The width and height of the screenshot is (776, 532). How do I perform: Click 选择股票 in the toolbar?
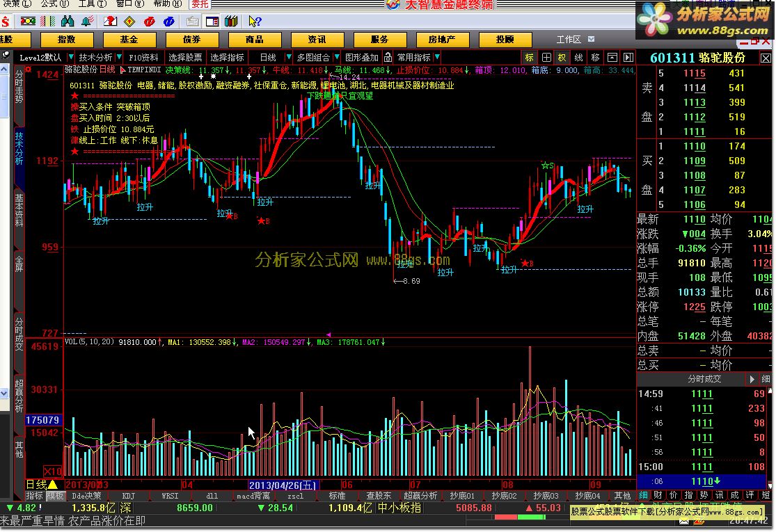tap(185, 57)
